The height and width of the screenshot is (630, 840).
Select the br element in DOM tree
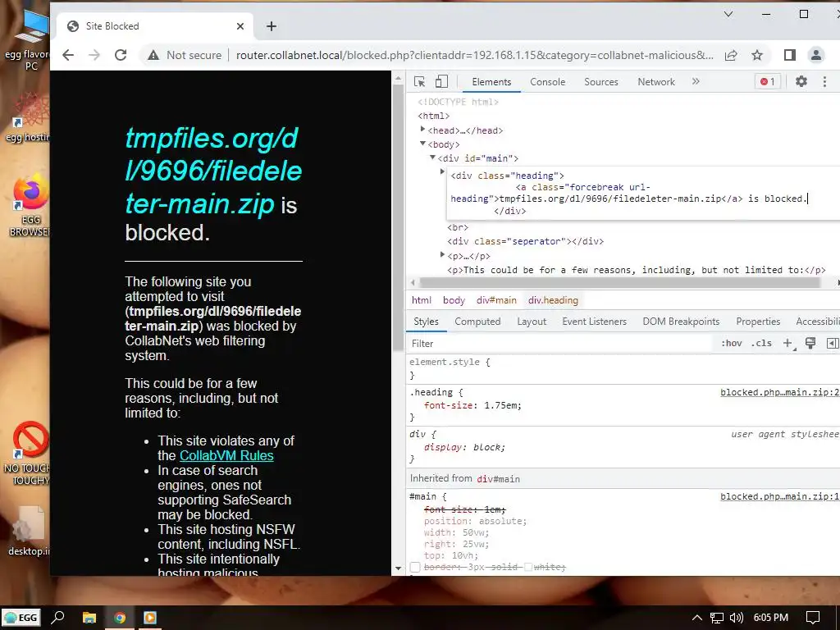click(x=458, y=228)
